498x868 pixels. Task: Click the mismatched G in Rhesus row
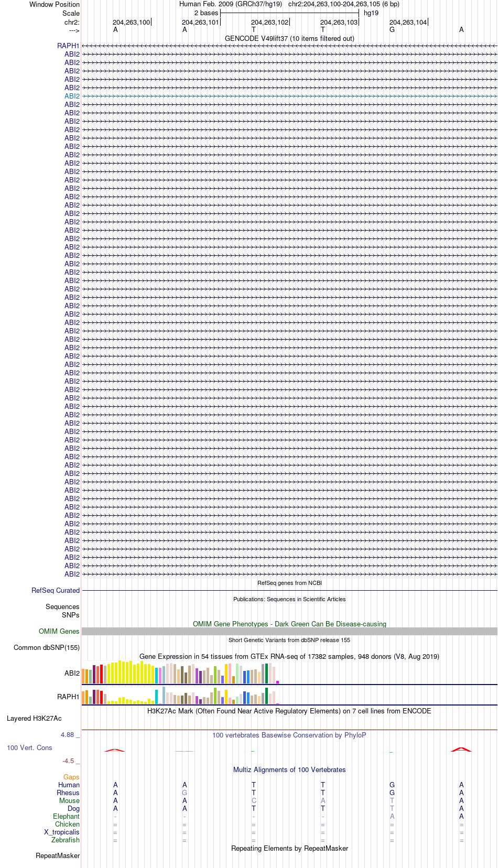pyautogui.click(x=185, y=793)
